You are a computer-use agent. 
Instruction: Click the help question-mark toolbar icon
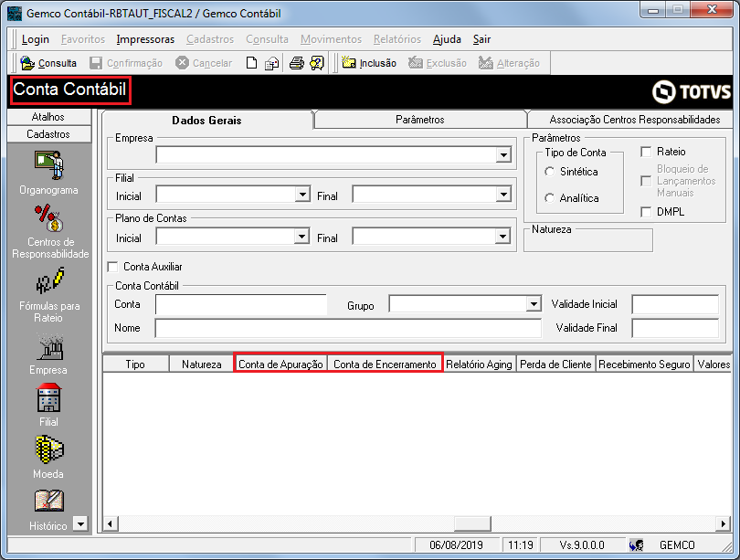pos(317,63)
